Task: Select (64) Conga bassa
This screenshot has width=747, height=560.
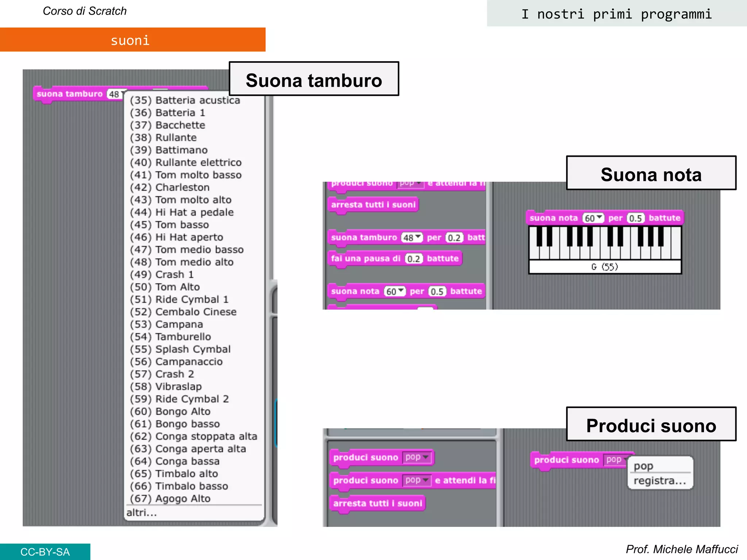Action: (174, 461)
